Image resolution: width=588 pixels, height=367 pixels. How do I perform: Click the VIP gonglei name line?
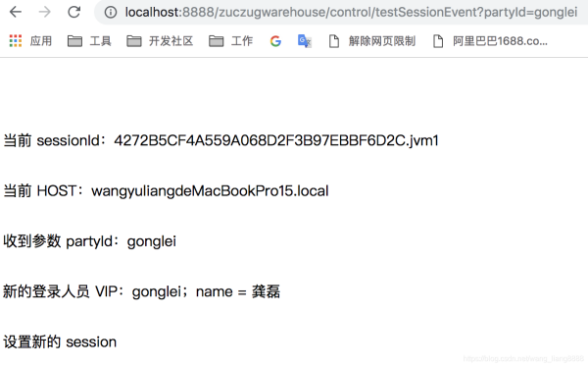141,291
